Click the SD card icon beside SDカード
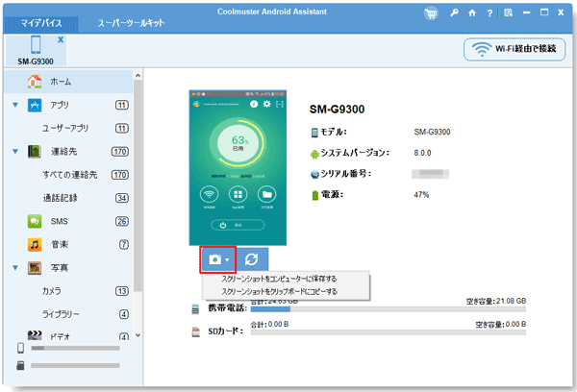 tap(196, 331)
